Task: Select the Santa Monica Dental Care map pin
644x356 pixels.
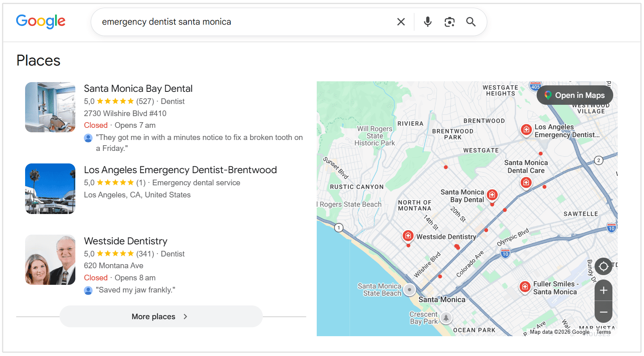Action: click(x=526, y=183)
